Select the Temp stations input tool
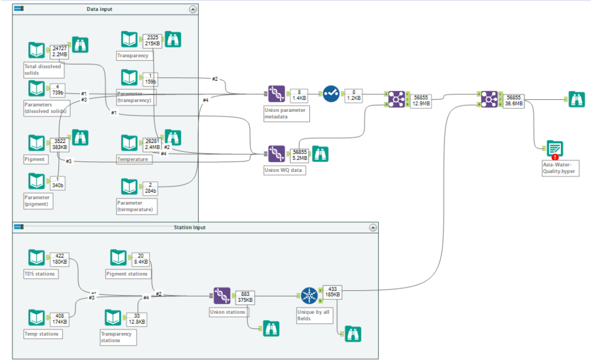This screenshot has width=591, height=364. point(36,318)
